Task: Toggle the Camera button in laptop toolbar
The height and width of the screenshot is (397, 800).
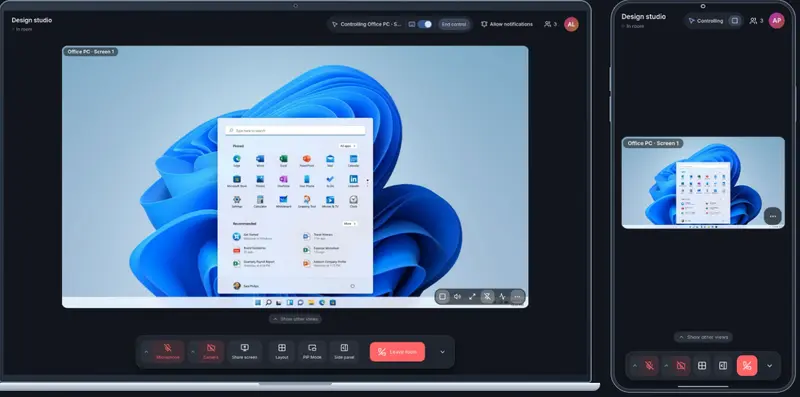Action: (x=211, y=351)
